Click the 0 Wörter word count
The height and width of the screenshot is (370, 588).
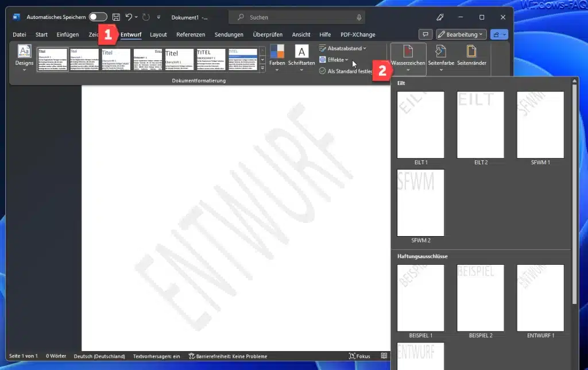[56, 356]
